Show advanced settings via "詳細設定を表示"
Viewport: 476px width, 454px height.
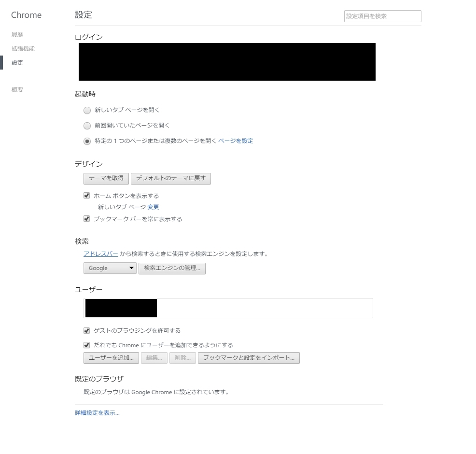(x=98, y=413)
